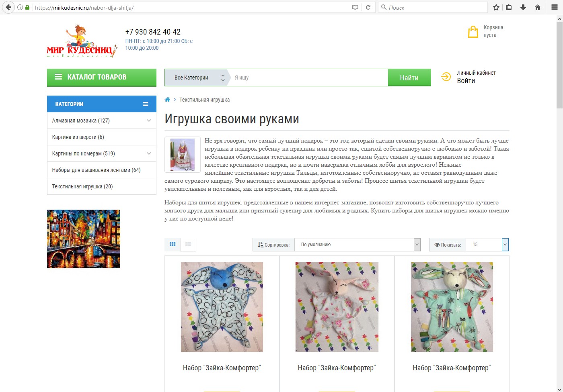Open Текстильная игрушка (20) category

(x=82, y=186)
